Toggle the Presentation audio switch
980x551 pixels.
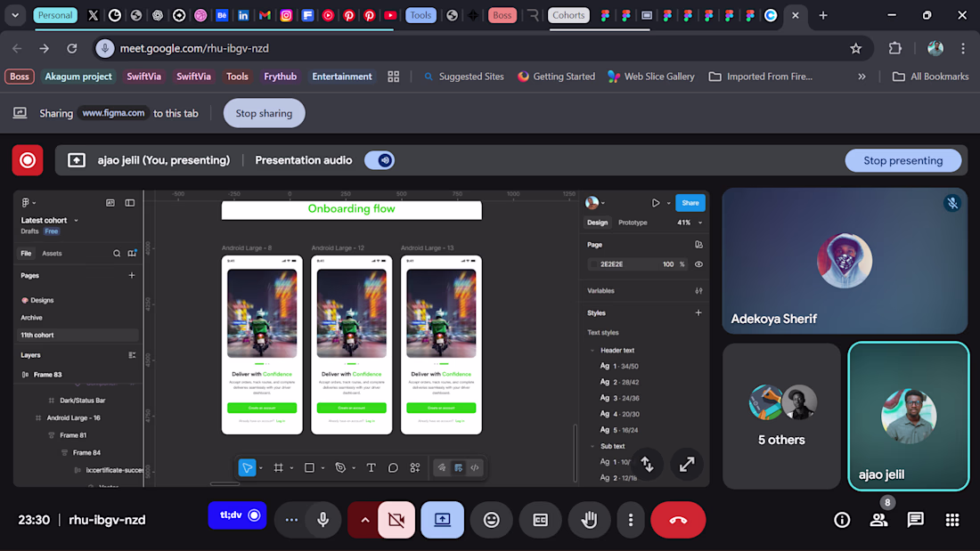pyautogui.click(x=380, y=160)
